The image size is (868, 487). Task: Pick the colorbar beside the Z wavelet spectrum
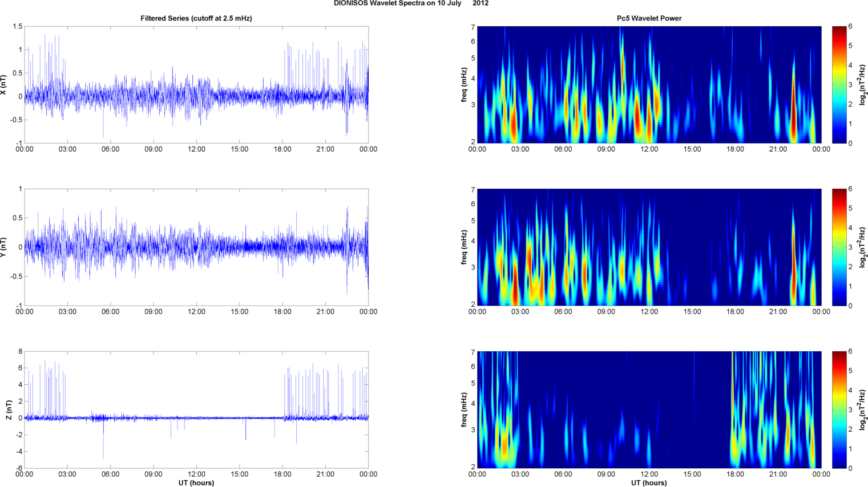[x=839, y=409]
